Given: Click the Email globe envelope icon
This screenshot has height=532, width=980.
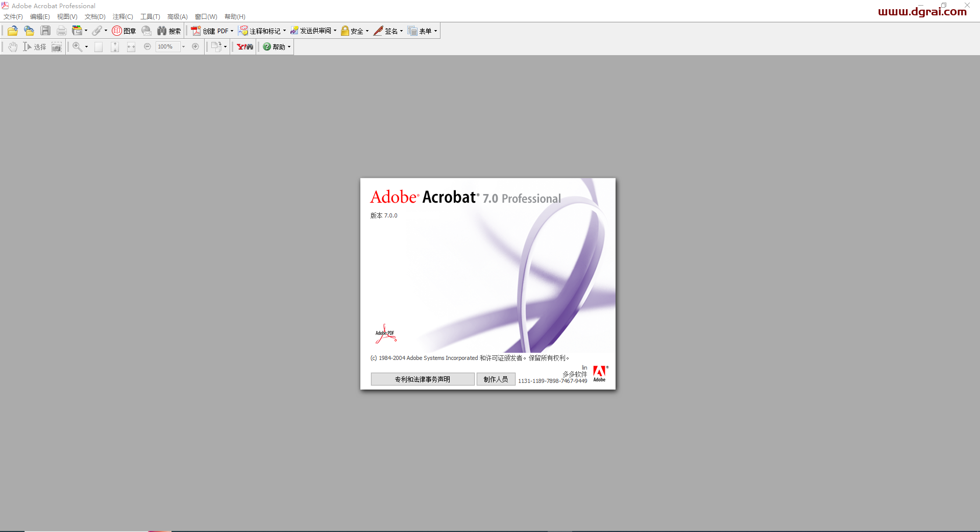Looking at the screenshot, I should 146,31.
